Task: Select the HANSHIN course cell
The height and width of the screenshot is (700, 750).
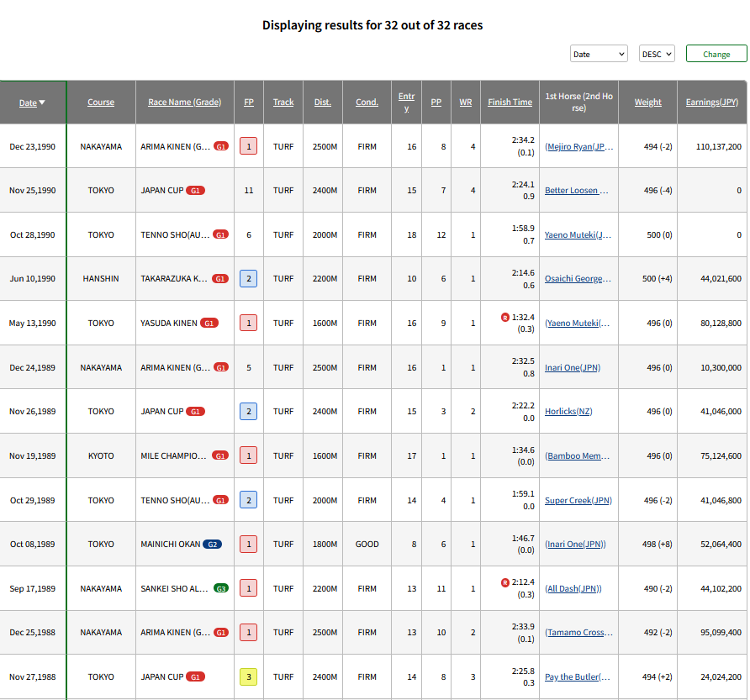Action: (101, 279)
